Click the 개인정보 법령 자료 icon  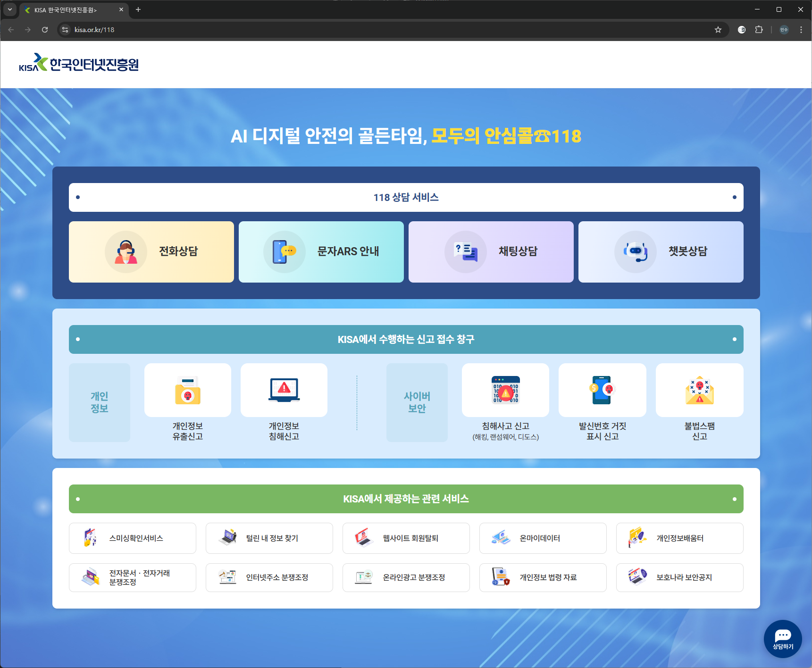click(x=501, y=576)
